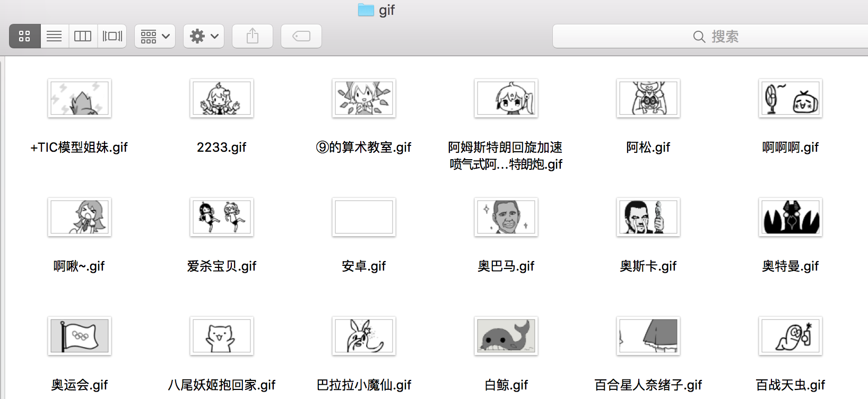The height and width of the screenshot is (399, 868).
Task: Select the 八尾妖姬抱回家.gif cat thumbnail
Action: pyautogui.click(x=222, y=336)
